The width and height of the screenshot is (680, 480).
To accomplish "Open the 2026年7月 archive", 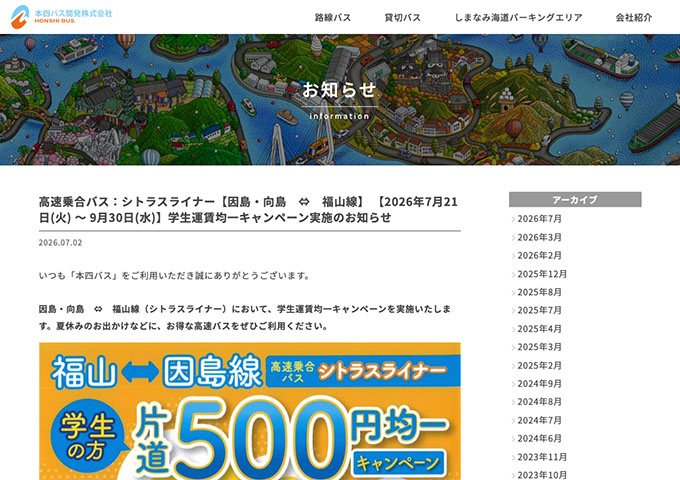I will point(539,219).
